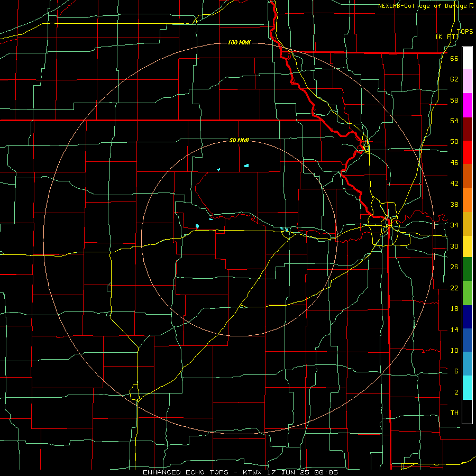Click the Enhanced Echo Tops KTWX caption

coord(240,472)
